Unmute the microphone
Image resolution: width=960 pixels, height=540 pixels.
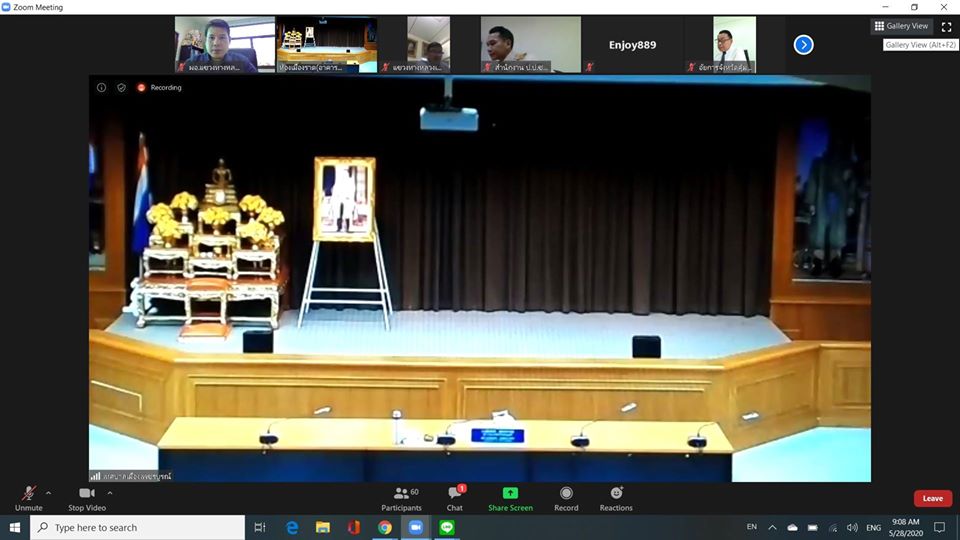point(28,495)
